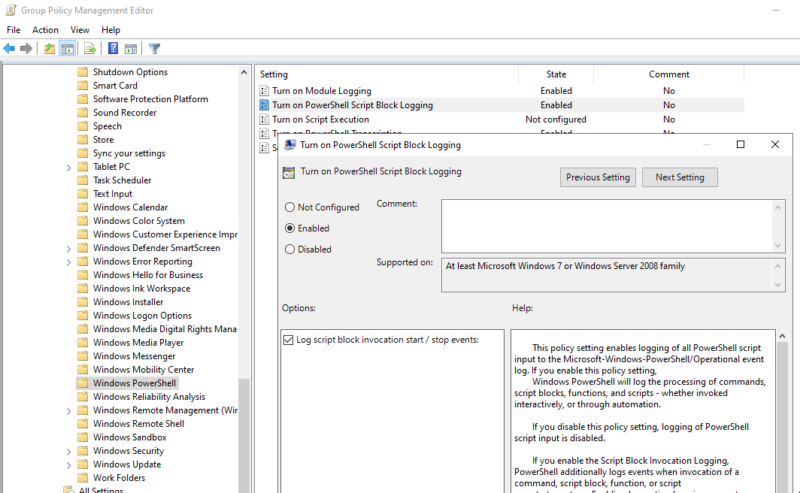Click the Previous Setting button
This screenshot has height=493, width=800.
pyautogui.click(x=597, y=177)
